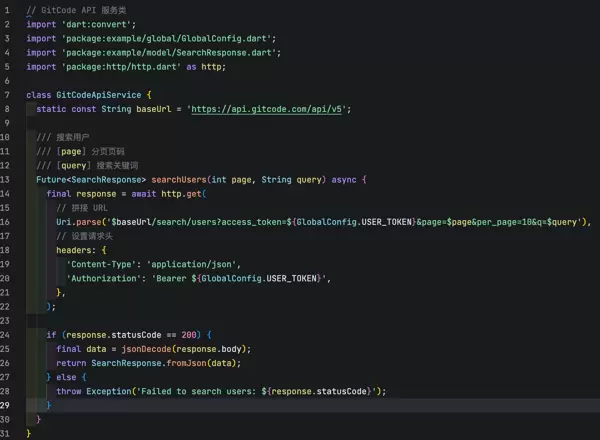Screen dimensions: 600x440
Task: Click the 'dart:convert' import string
Action: click(87, 24)
